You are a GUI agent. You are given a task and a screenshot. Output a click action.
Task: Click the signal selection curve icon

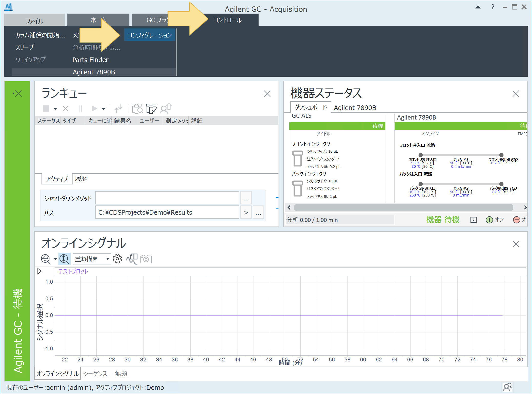132,259
